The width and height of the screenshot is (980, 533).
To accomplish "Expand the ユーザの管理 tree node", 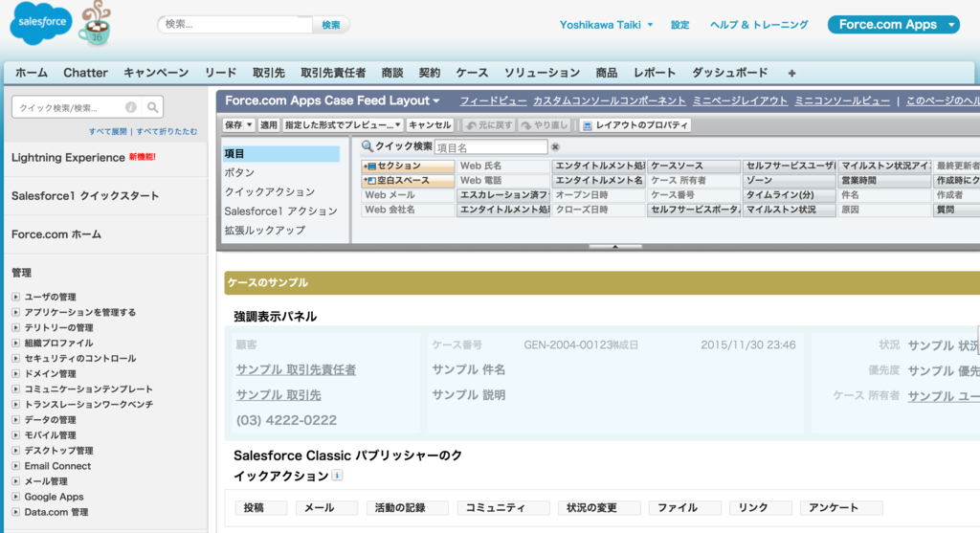I will tap(15, 297).
